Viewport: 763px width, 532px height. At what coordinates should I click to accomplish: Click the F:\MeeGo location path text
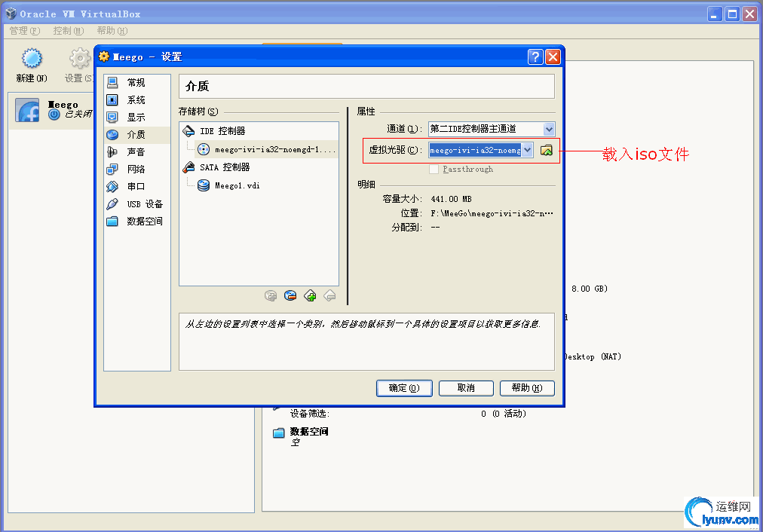click(492, 213)
